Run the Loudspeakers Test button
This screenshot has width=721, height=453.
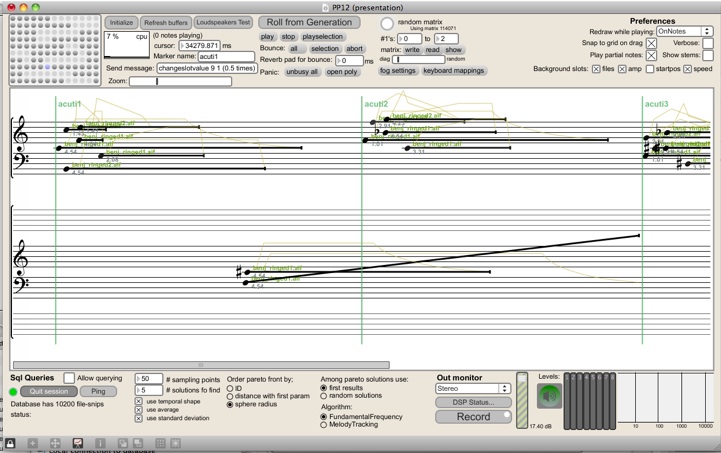pos(223,22)
